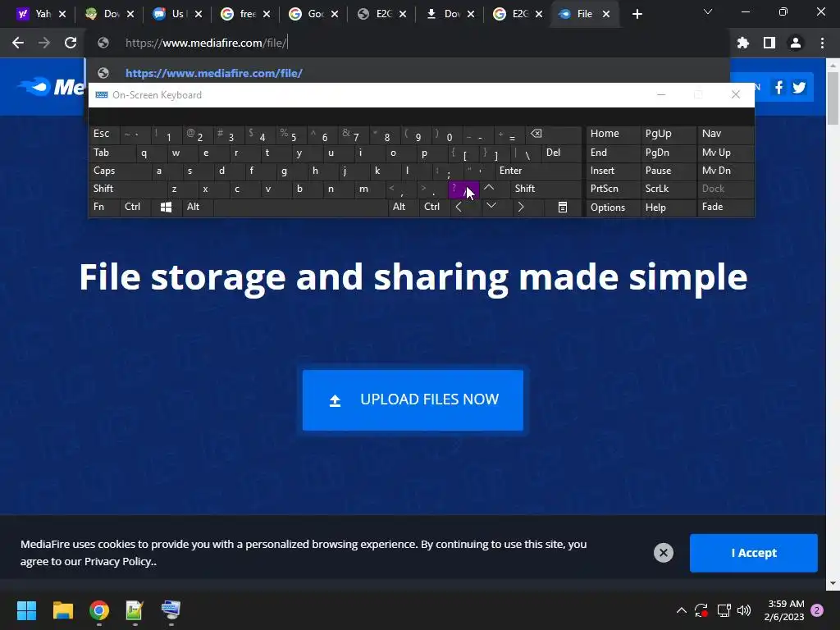This screenshot has height=630, width=840.
Task: Toggle left Alt key on keyboard
Action: click(198, 208)
